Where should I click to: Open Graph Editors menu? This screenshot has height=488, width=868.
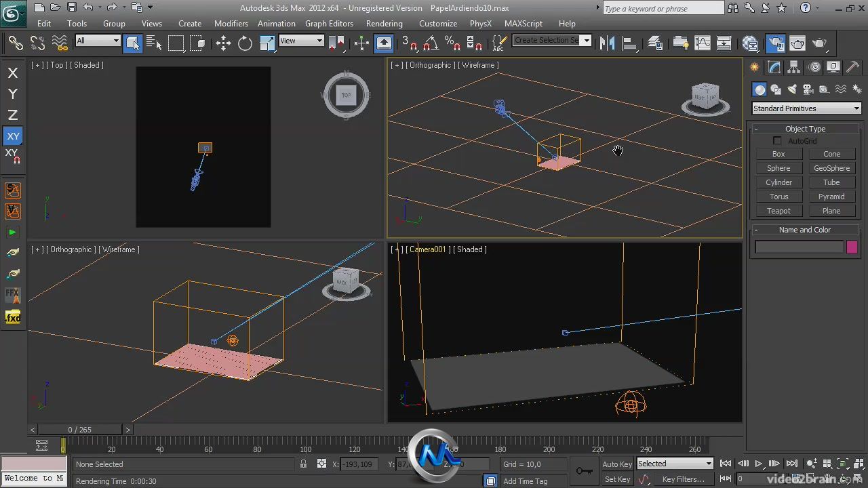pyautogui.click(x=329, y=23)
